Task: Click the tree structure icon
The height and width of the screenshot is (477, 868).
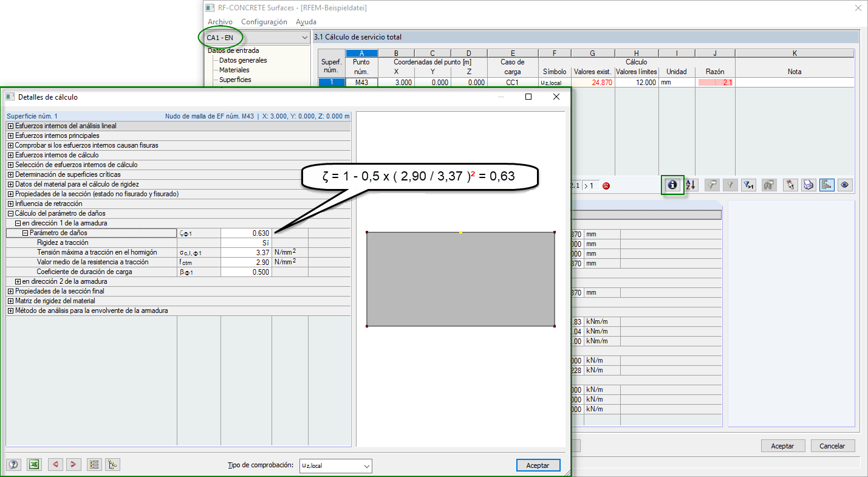Action: [x=112, y=465]
